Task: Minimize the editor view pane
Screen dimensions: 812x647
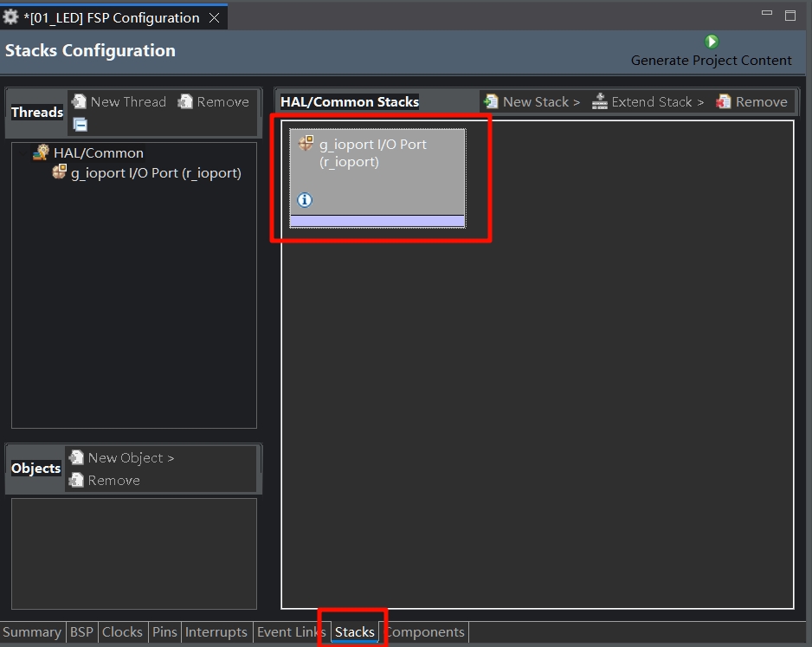Action: point(767,14)
